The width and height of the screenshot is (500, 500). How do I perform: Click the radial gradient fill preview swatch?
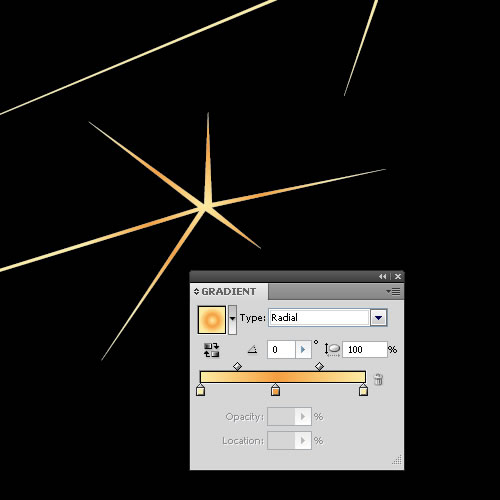212,320
